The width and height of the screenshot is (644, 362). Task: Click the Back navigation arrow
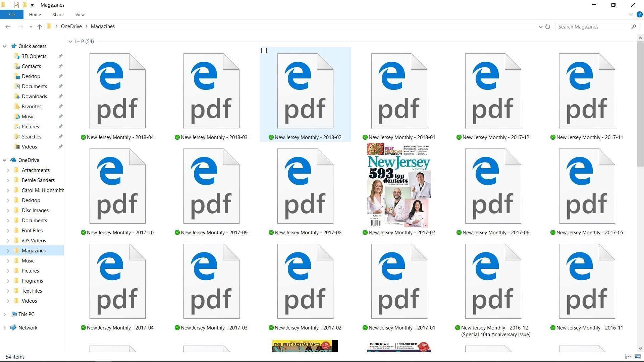8,26
